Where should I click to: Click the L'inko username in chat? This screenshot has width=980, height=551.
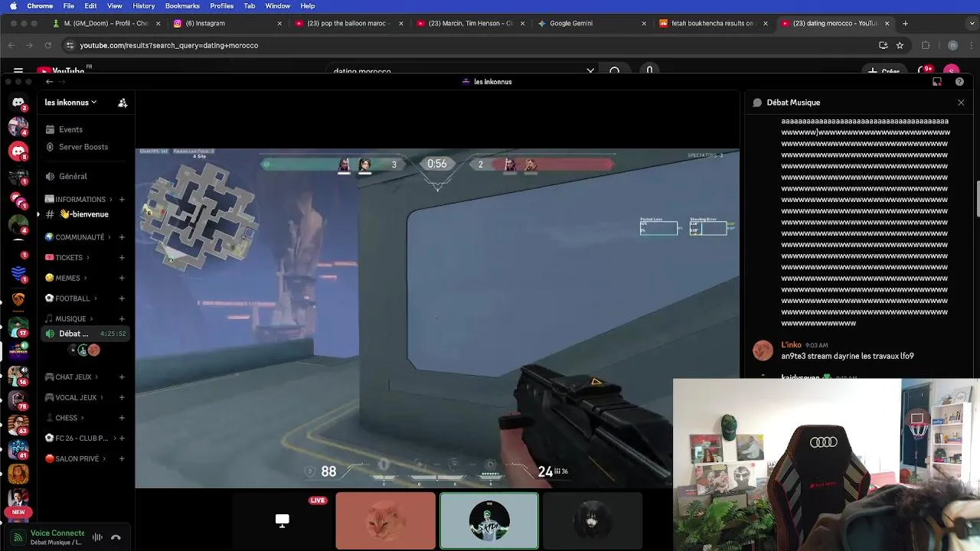pyautogui.click(x=791, y=345)
